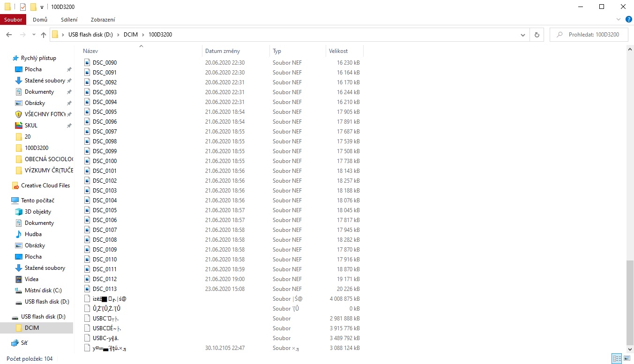Click DCIM in the address breadcrumb
Viewport: 634px width, 364px height.
click(131, 35)
